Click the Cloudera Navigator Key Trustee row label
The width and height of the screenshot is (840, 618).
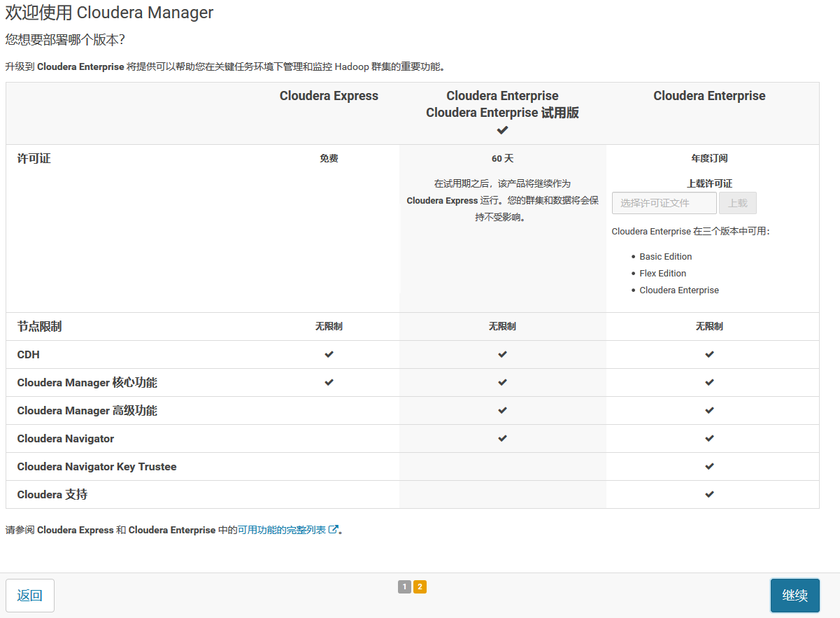pyautogui.click(x=97, y=467)
